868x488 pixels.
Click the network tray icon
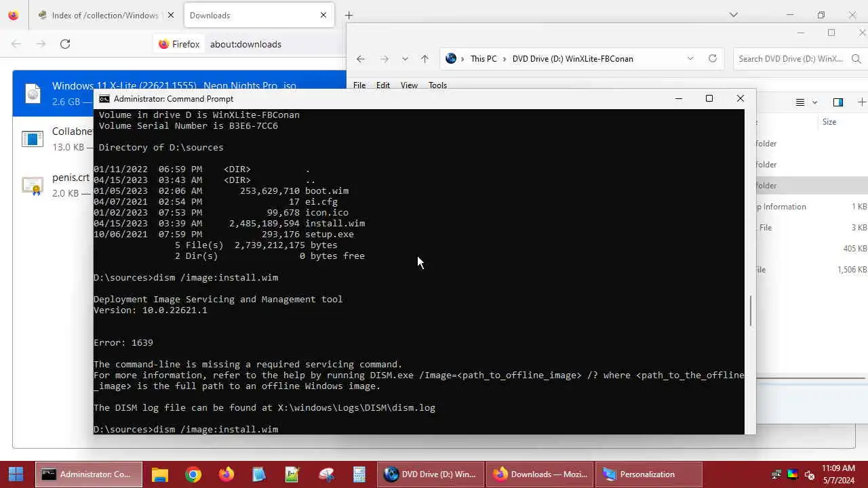[x=776, y=474]
